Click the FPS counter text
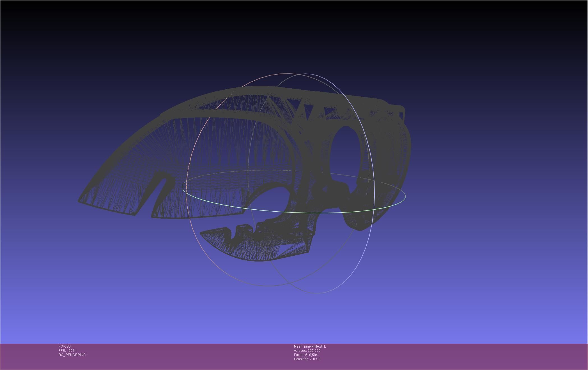588x370 pixels. (x=68, y=351)
